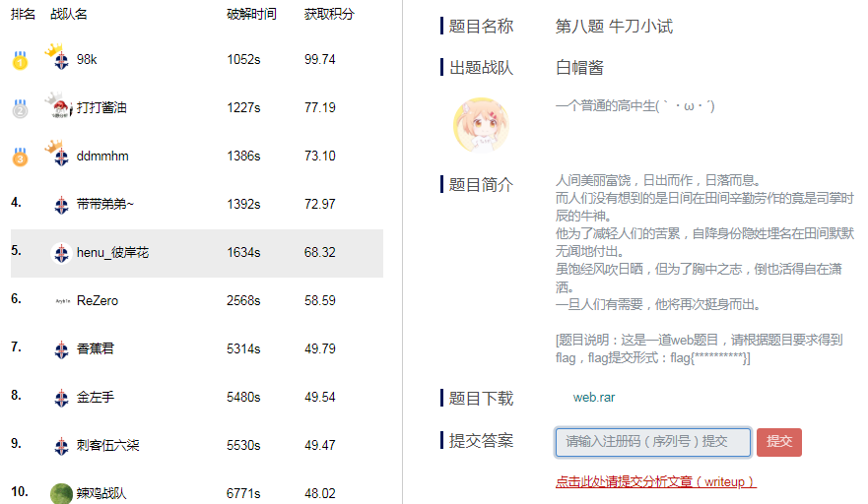Select team name 辣鸡战队
The height and width of the screenshot is (504, 868).
[101, 493]
